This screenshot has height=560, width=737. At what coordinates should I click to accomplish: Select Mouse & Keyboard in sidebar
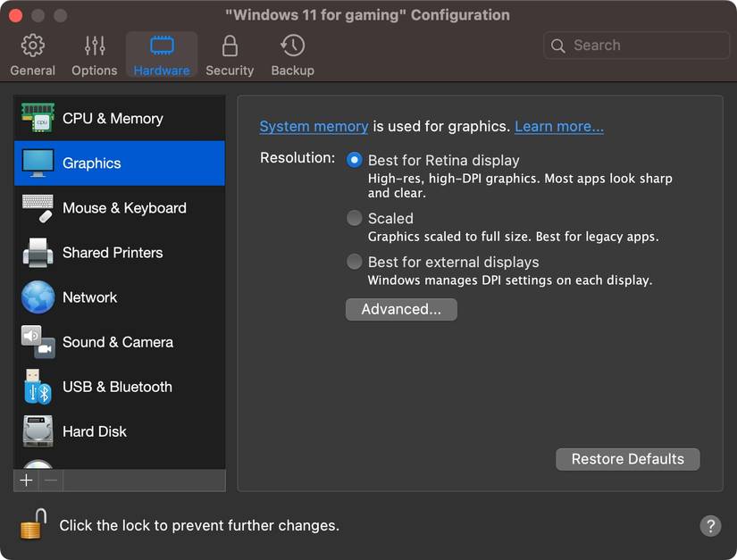pos(120,207)
